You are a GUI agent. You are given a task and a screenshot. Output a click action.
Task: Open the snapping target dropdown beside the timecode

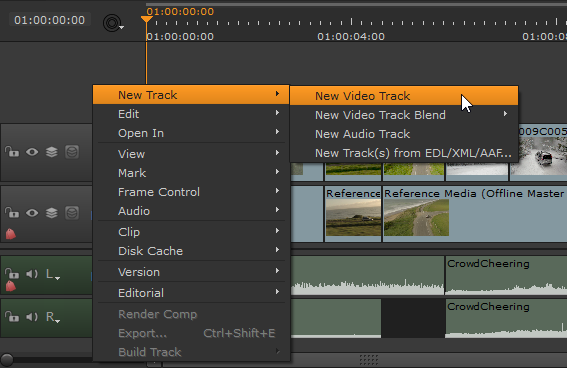[113, 23]
